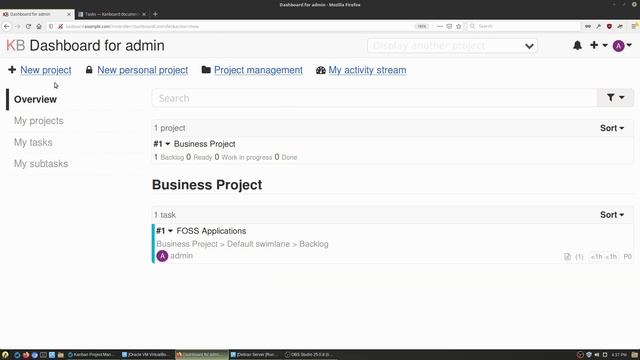640x360 pixels.
Task: Open the #1 dropdown for FOSS Applications task
Action: tap(164, 231)
